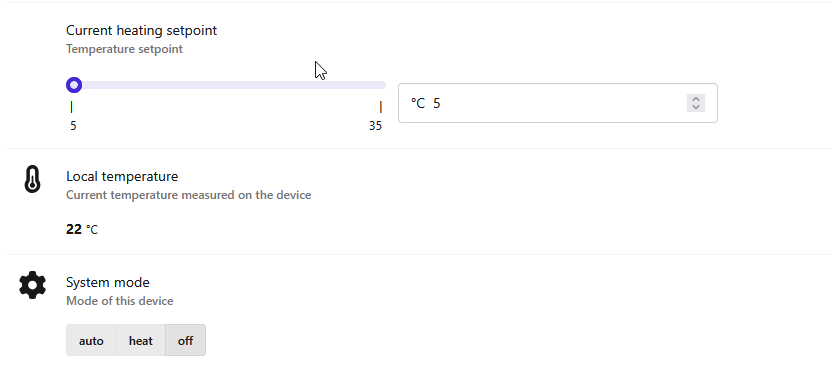Click the Local temperature heading
Image resolution: width=831 pixels, height=371 pixels.
(x=122, y=176)
